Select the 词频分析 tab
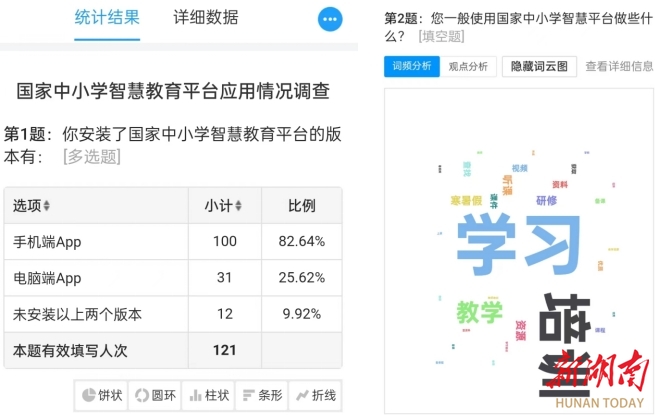 [x=412, y=66]
